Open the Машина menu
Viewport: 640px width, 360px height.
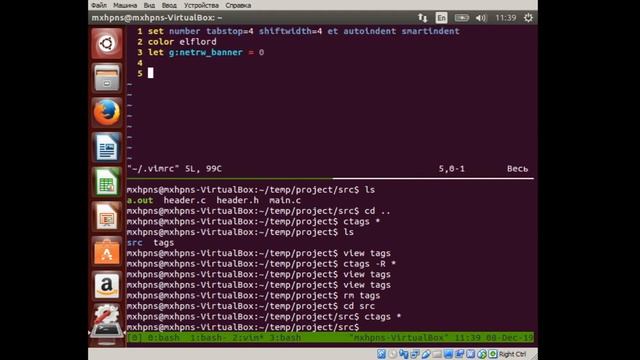[x=125, y=5]
